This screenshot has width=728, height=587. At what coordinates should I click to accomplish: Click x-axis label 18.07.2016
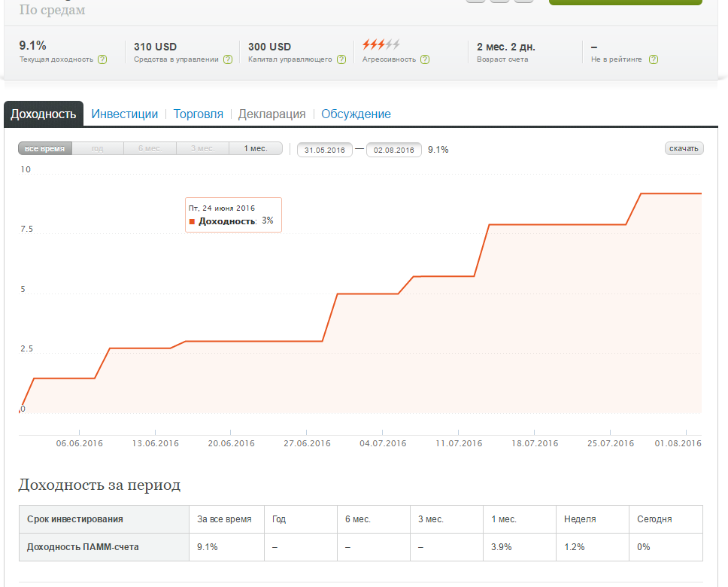click(x=535, y=443)
